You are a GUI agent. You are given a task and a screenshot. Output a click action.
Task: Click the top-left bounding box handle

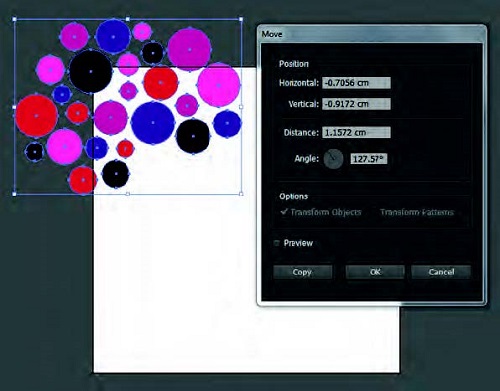point(14,19)
